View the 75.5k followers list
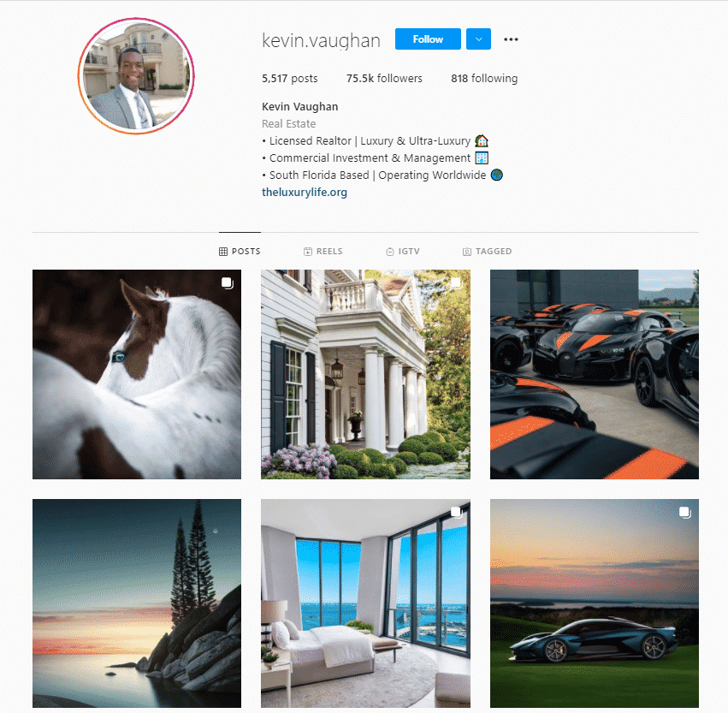Viewport: 728px width, 713px height. point(384,79)
